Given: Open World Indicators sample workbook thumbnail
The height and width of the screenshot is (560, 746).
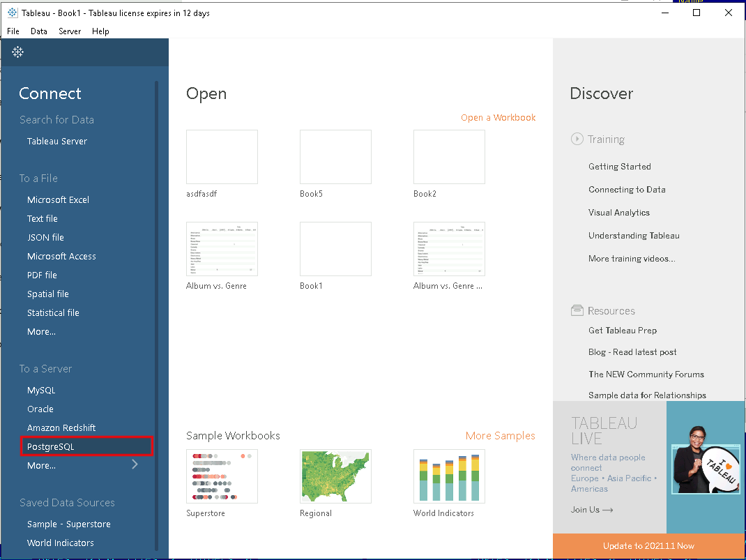Looking at the screenshot, I should coord(449,476).
